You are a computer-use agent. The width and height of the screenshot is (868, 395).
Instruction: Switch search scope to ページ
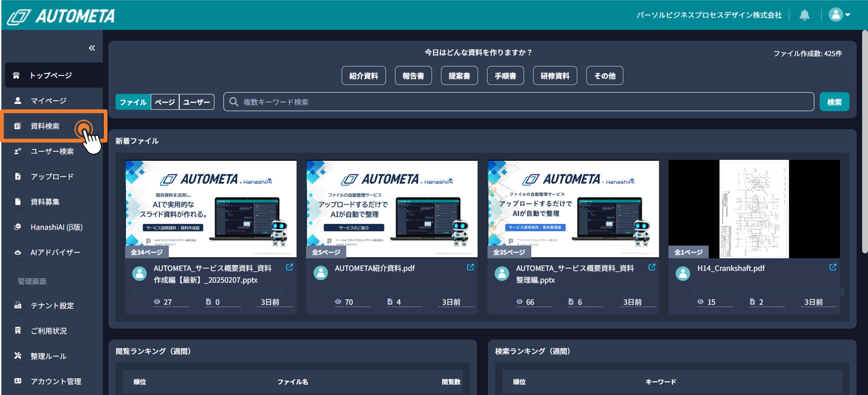click(x=165, y=102)
